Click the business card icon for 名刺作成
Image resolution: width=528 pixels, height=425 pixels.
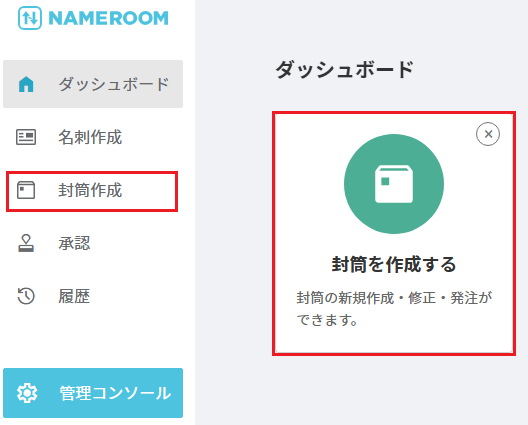click(x=26, y=137)
